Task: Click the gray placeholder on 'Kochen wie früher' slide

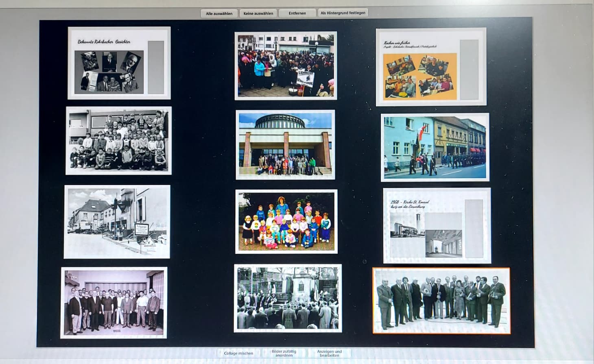Action: (x=469, y=69)
